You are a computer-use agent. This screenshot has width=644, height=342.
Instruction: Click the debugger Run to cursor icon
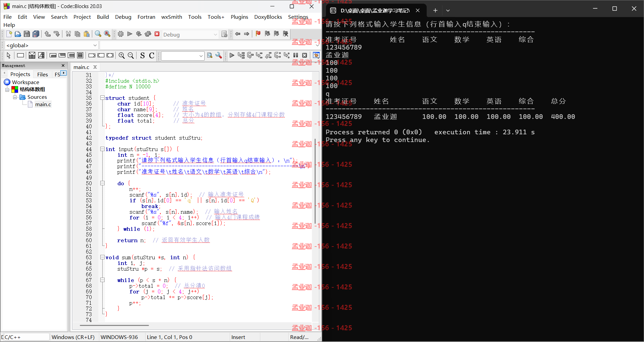pyautogui.click(x=241, y=55)
